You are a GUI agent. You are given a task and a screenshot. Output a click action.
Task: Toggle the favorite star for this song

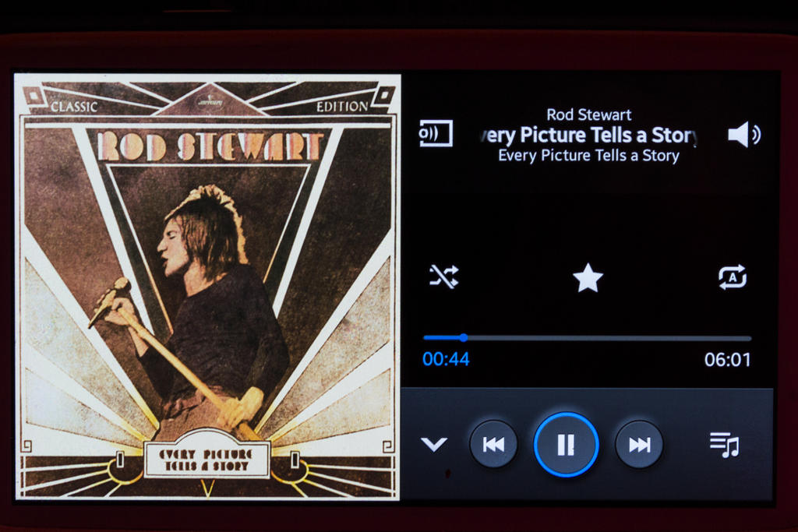(588, 278)
